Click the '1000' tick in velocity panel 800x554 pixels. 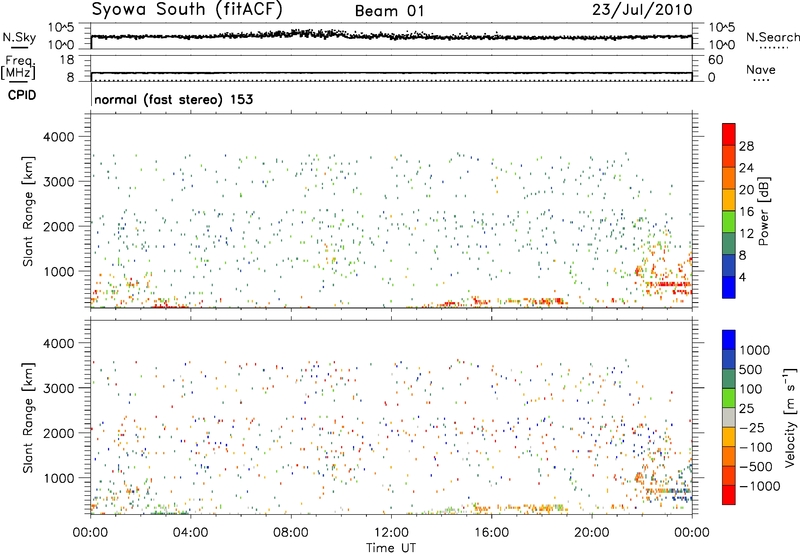58,478
